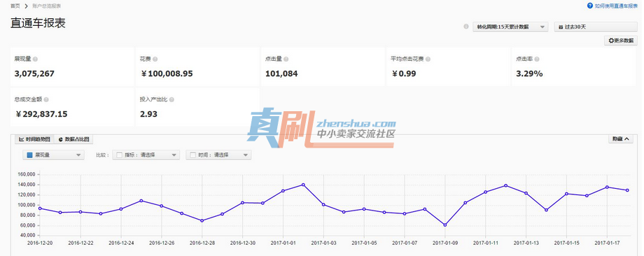Click help icon next to 投入产出比
The width and height of the screenshot is (644, 256).
(x=171, y=100)
